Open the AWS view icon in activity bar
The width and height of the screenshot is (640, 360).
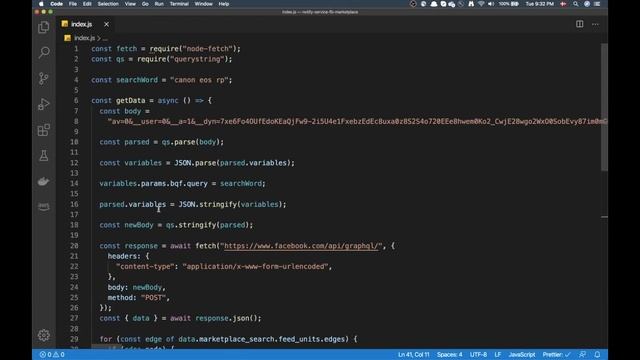click(44, 207)
